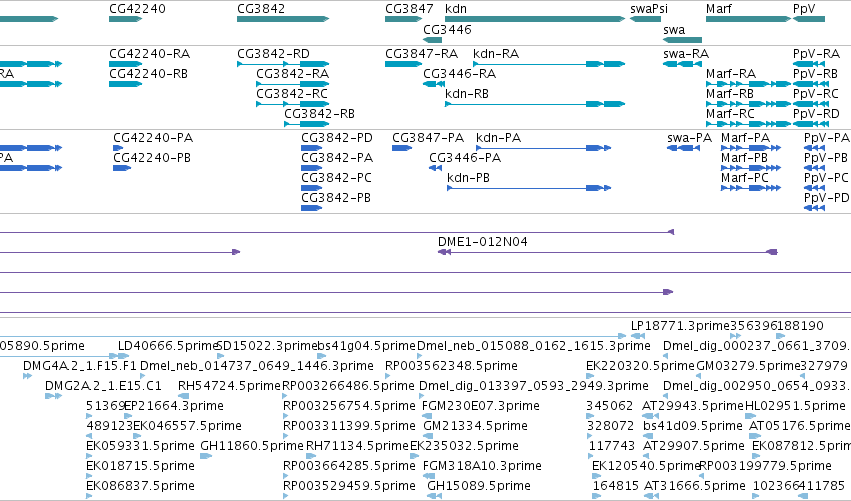The width and height of the screenshot is (851, 501).
Task: Select EST EK046557.5prime
Action: [187, 426]
